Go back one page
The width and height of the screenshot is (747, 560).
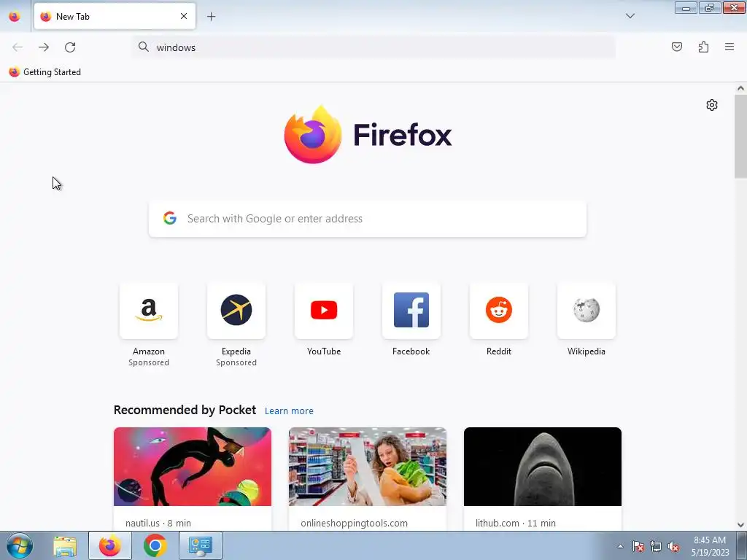tap(18, 47)
